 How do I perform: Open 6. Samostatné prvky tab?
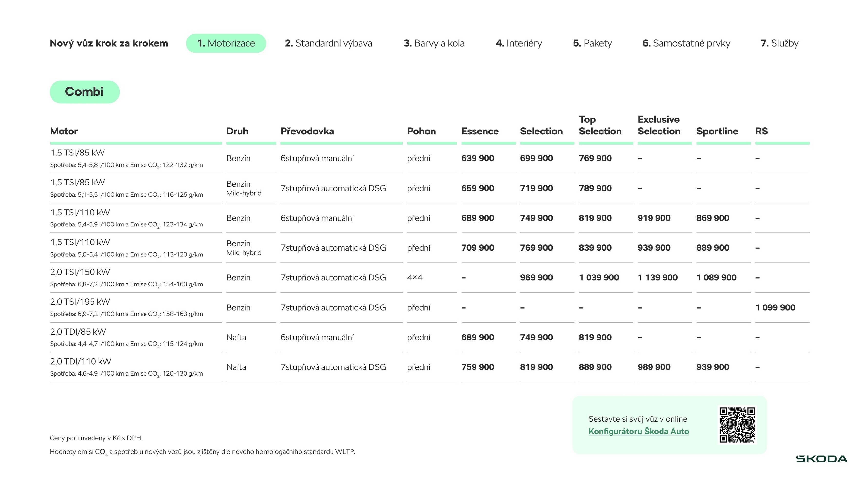pyautogui.click(x=686, y=43)
